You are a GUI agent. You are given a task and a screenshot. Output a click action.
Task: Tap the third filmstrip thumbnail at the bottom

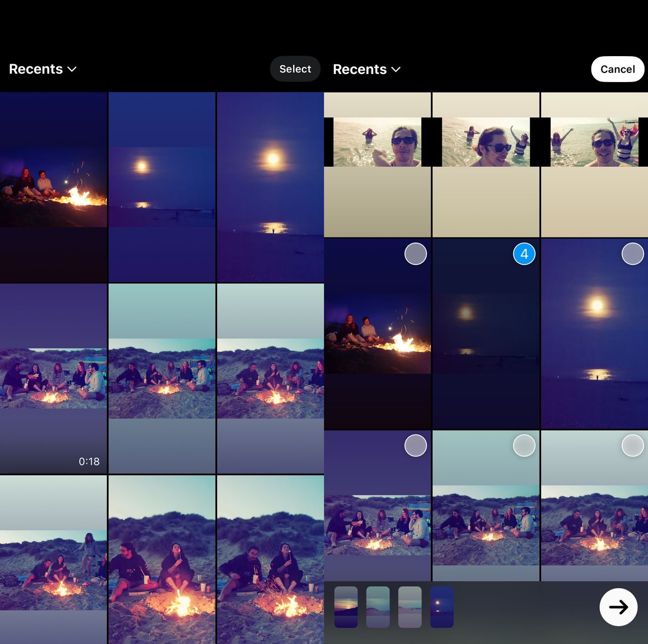coord(408,607)
